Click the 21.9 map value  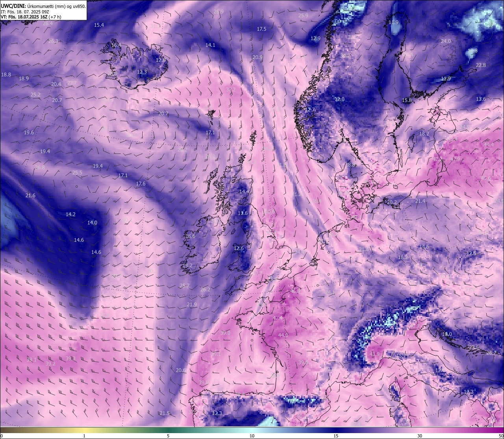[192, 305]
